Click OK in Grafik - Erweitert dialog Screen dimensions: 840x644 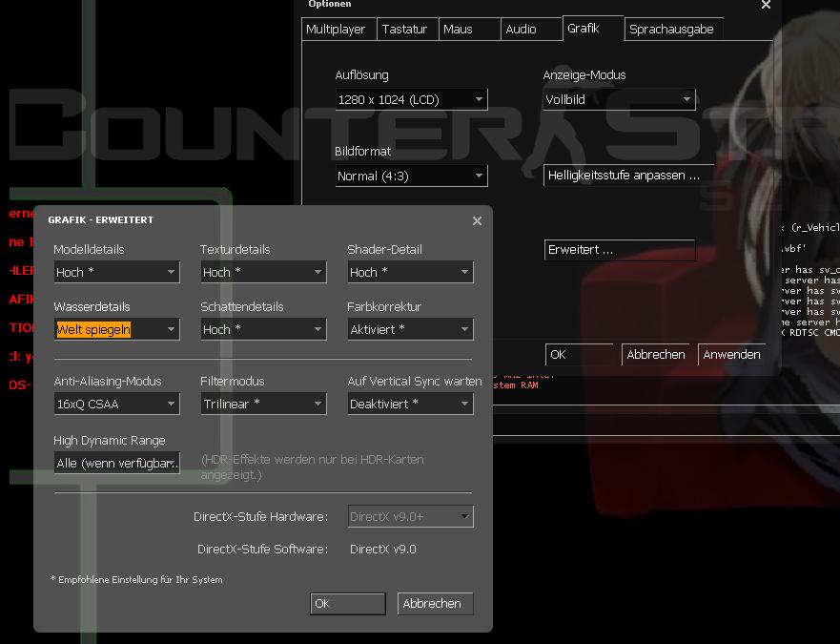pyautogui.click(x=348, y=604)
